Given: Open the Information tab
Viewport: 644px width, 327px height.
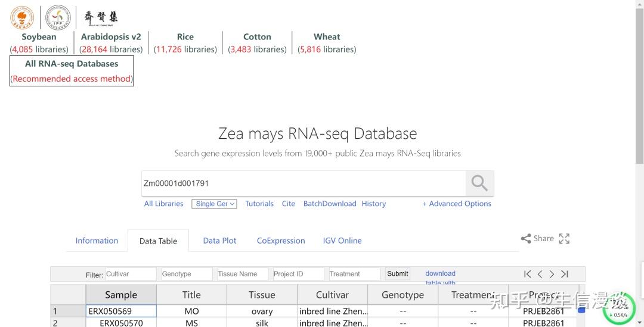Looking at the screenshot, I should tap(97, 241).
